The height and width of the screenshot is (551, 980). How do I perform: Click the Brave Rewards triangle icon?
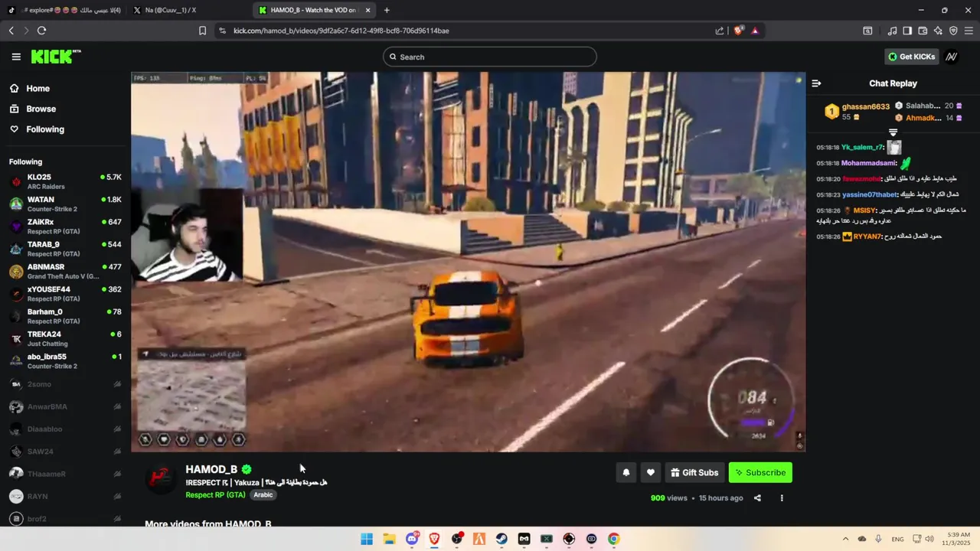click(x=755, y=31)
